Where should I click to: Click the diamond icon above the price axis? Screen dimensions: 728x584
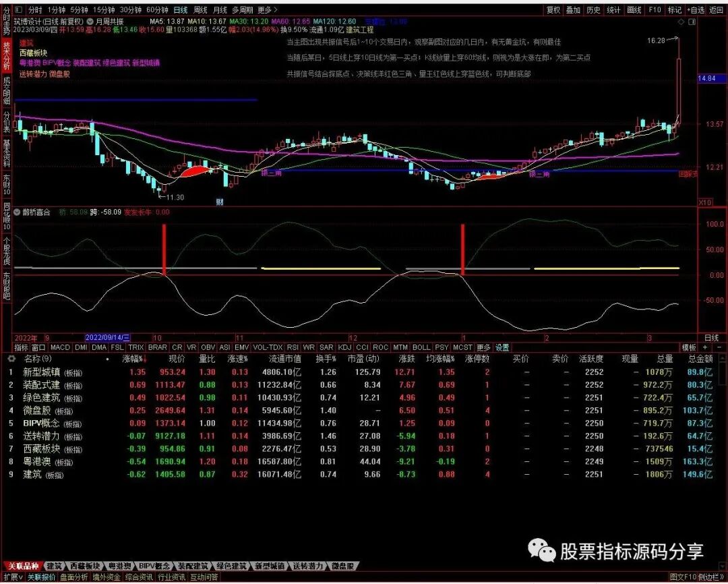[x=681, y=22]
